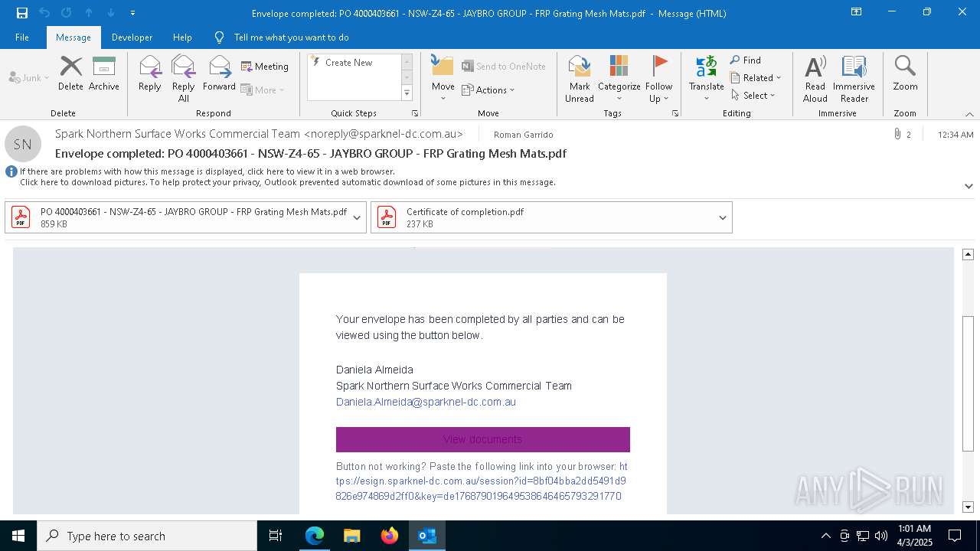This screenshot has height=551, width=980.
Task: Click the View documents button
Action: (482, 439)
